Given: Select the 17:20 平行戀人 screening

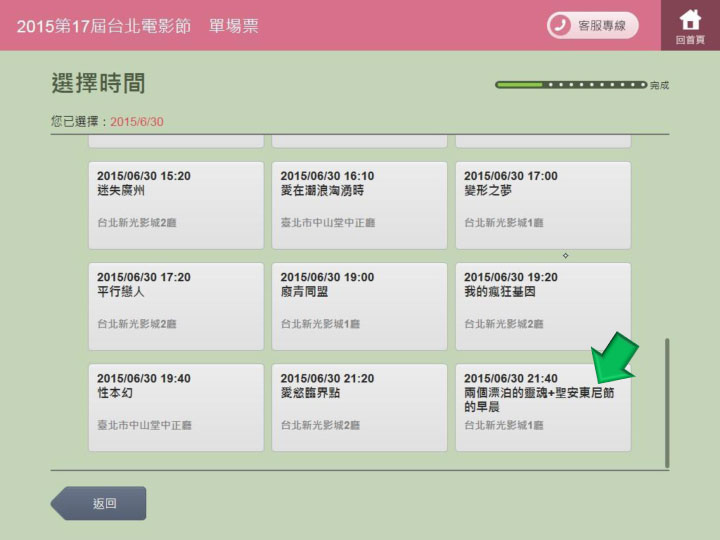Looking at the screenshot, I should click(x=176, y=306).
